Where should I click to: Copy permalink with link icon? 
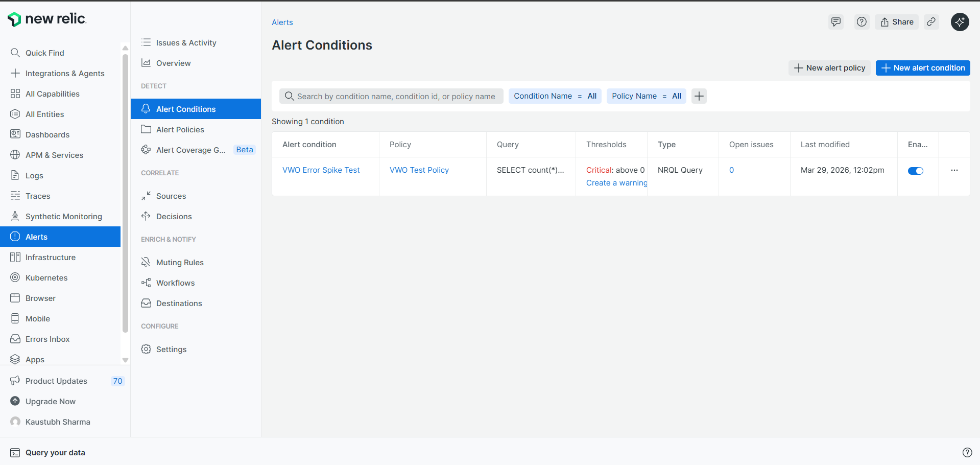931,22
